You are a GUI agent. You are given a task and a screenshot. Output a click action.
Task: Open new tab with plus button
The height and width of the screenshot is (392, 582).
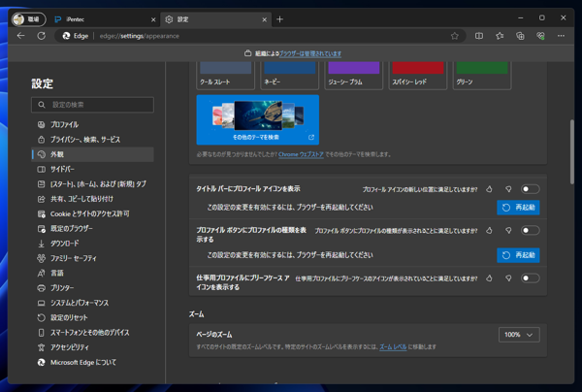280,18
